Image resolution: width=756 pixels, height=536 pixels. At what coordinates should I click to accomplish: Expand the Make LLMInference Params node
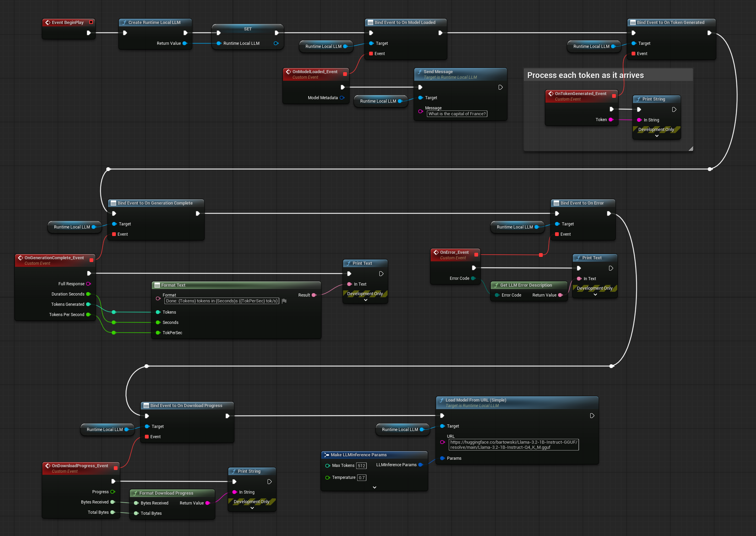(374, 487)
